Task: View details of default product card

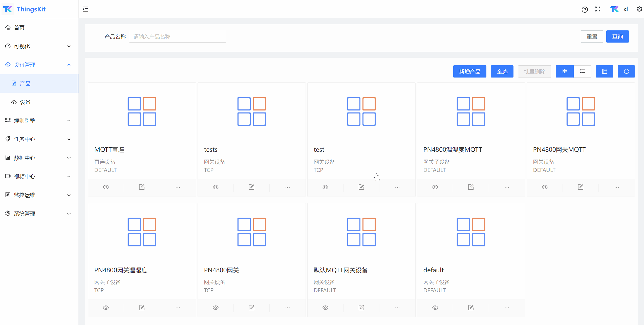Action: click(x=435, y=308)
